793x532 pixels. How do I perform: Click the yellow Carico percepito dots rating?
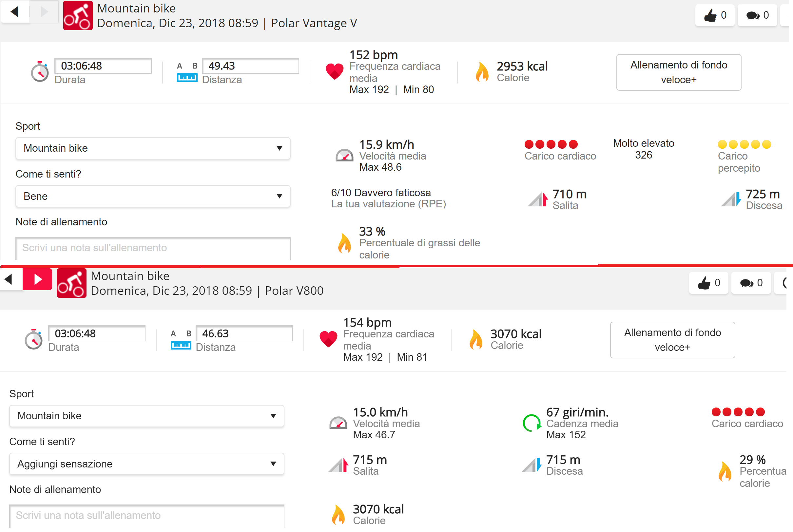[x=744, y=144]
